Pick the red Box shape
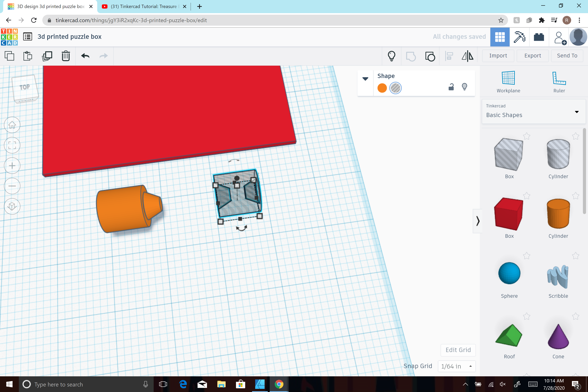Image resolution: width=588 pixels, height=392 pixels. tap(509, 214)
